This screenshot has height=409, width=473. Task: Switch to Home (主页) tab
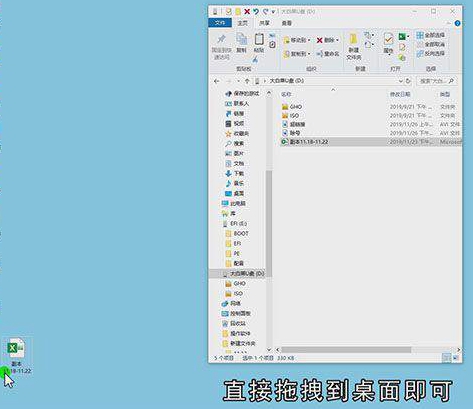[x=242, y=23]
